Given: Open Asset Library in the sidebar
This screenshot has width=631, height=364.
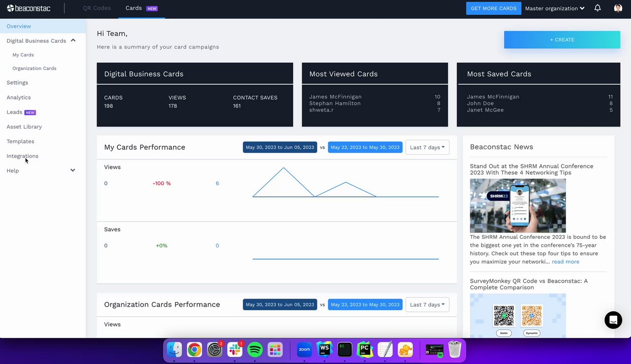Looking at the screenshot, I should (24, 127).
